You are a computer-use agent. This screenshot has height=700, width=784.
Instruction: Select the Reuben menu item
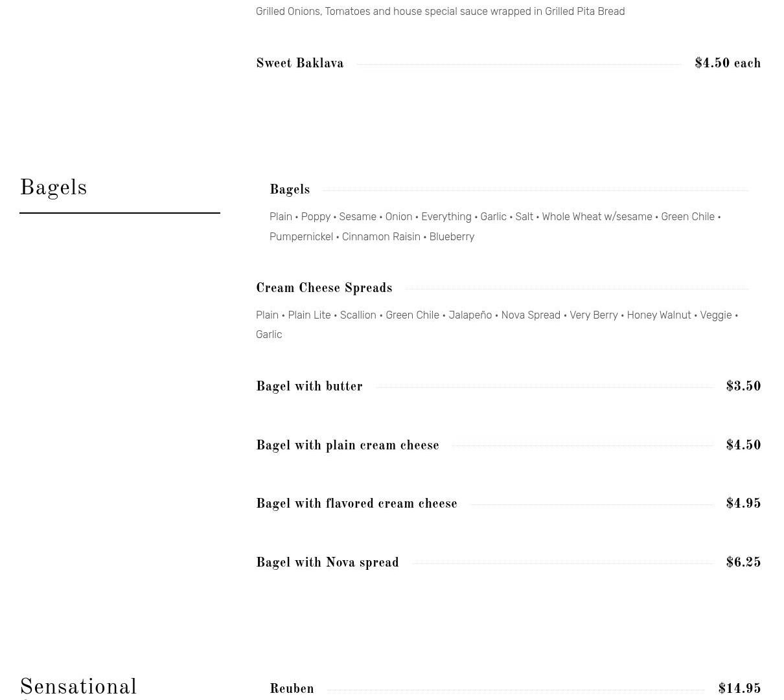pyautogui.click(x=292, y=689)
